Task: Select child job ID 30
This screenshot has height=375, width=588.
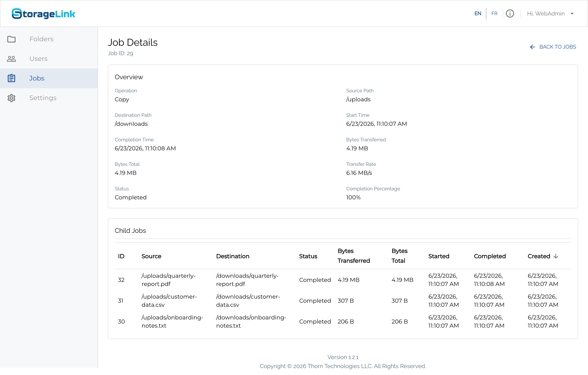Action: 121,321
